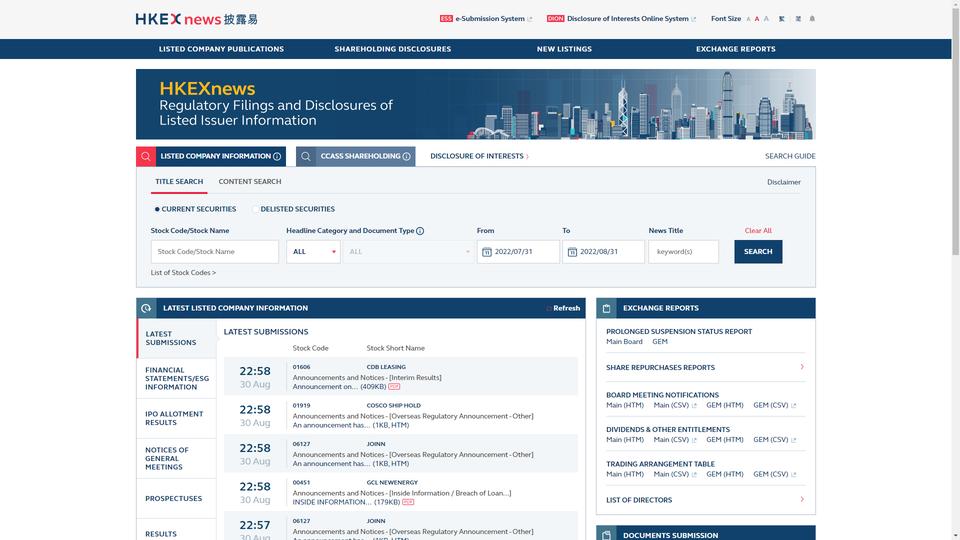
Task: Click the From date field 2022/07/31
Action: [518, 252]
